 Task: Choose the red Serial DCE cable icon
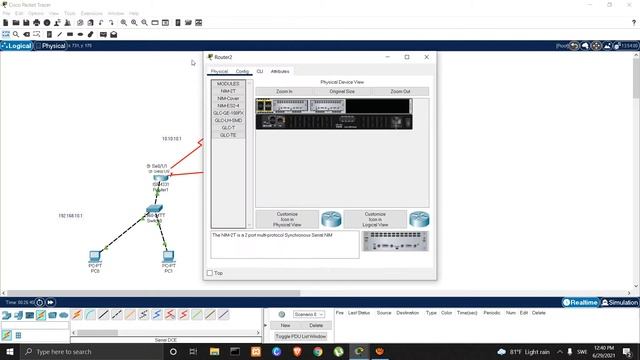[x=170, y=315]
